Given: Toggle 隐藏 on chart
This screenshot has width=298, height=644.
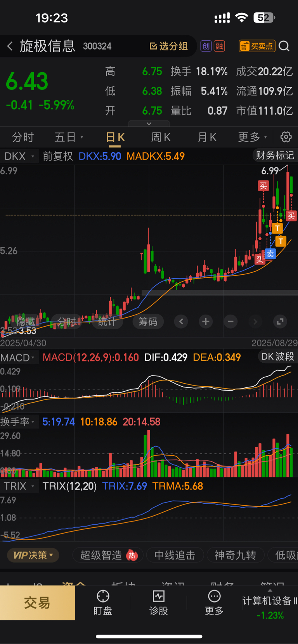Looking at the screenshot, I should tap(26, 321).
